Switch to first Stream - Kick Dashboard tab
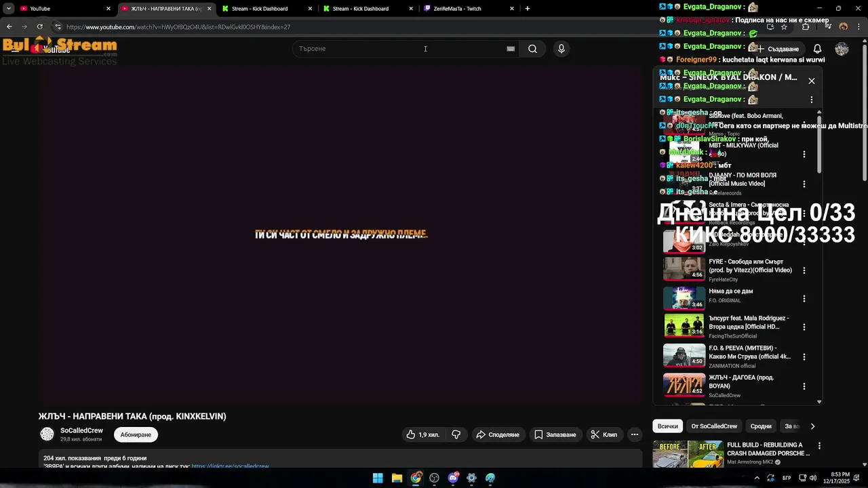This screenshot has height=488, width=868. click(266, 9)
